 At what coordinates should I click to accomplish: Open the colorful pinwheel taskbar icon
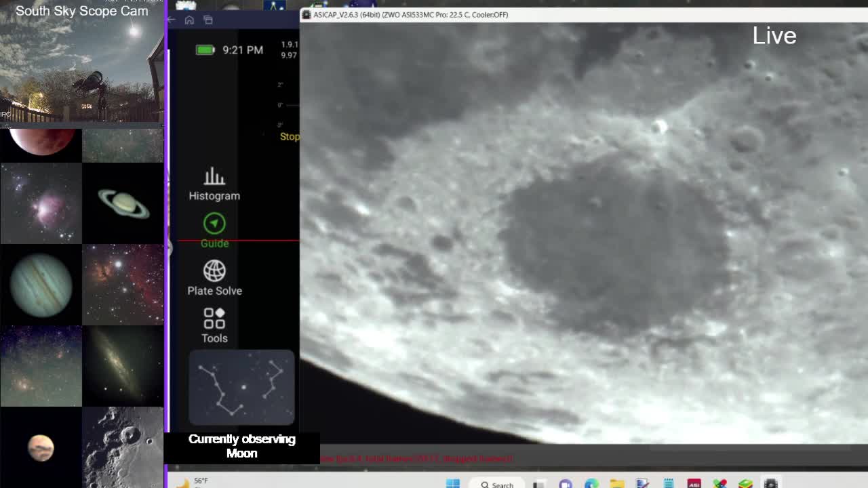coord(719,484)
